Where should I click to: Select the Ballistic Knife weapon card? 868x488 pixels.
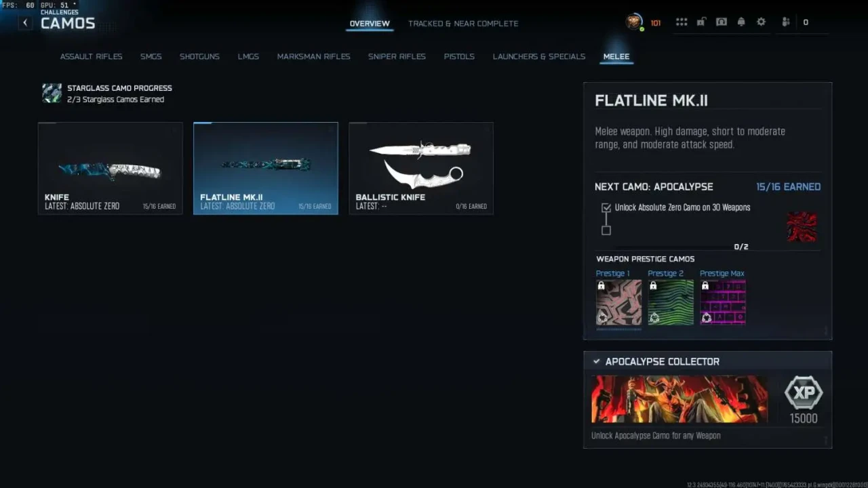(x=421, y=168)
